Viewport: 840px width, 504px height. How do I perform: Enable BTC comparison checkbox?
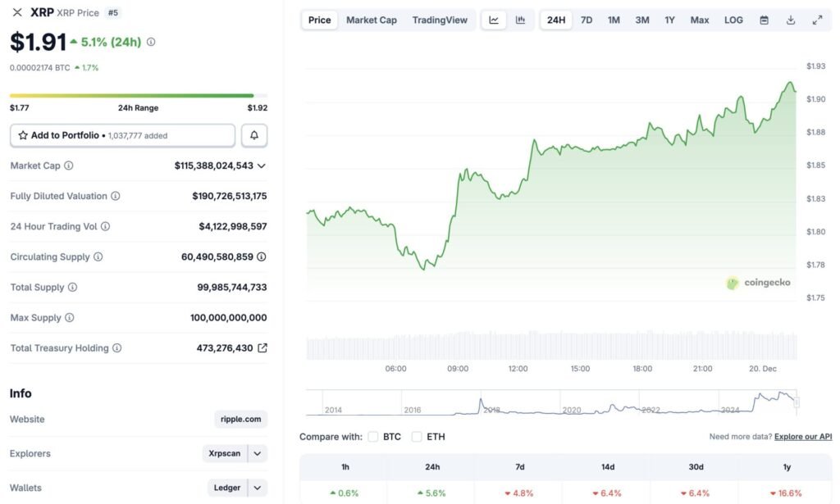tap(373, 437)
